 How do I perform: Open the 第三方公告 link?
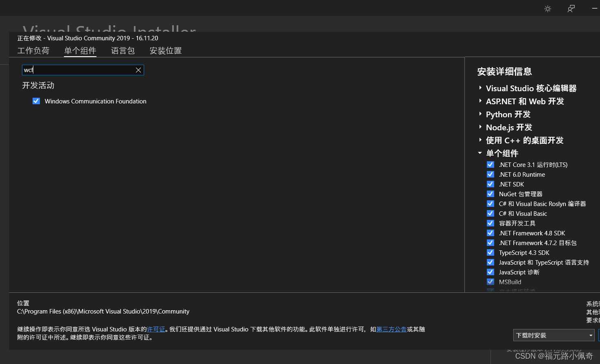pos(391,329)
